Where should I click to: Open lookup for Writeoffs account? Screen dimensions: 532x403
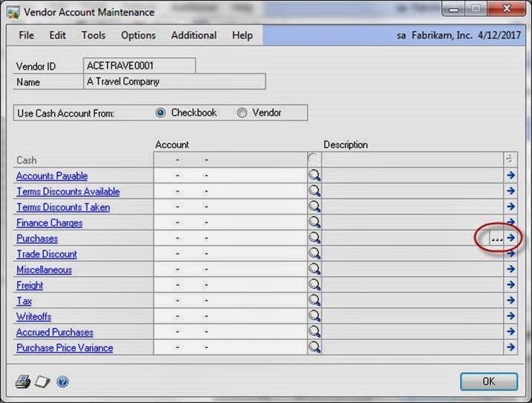[x=314, y=316]
